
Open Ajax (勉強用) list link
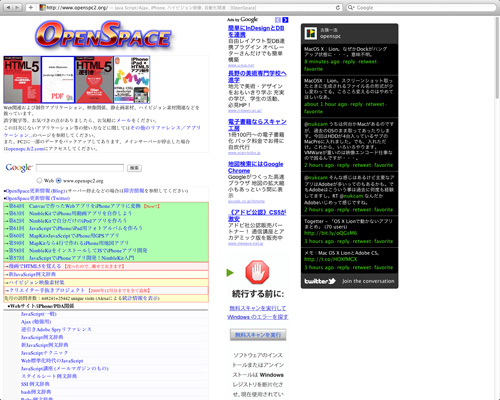(x=36, y=322)
